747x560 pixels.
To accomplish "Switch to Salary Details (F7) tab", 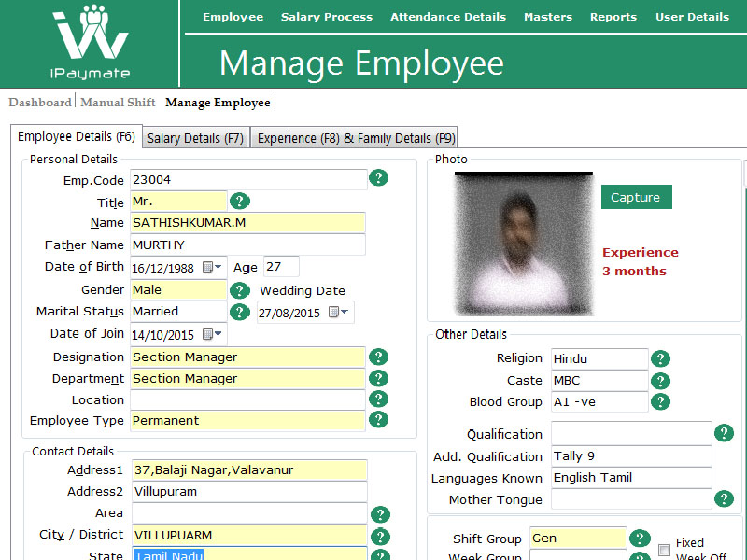I will pos(195,138).
